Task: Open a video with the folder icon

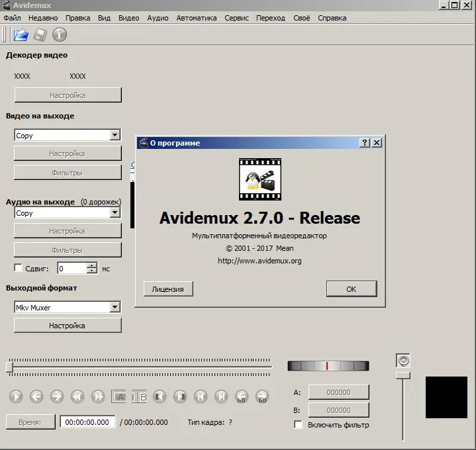Action: tap(21, 34)
